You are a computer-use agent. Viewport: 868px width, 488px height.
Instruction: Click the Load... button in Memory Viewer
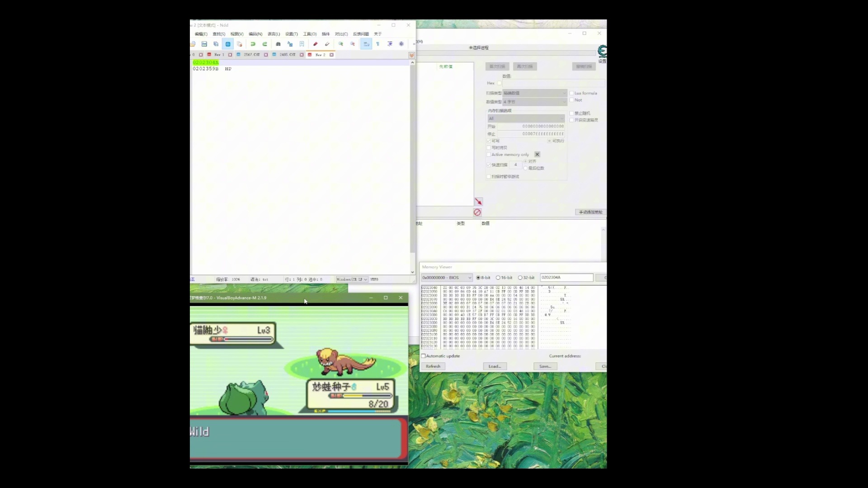(495, 366)
